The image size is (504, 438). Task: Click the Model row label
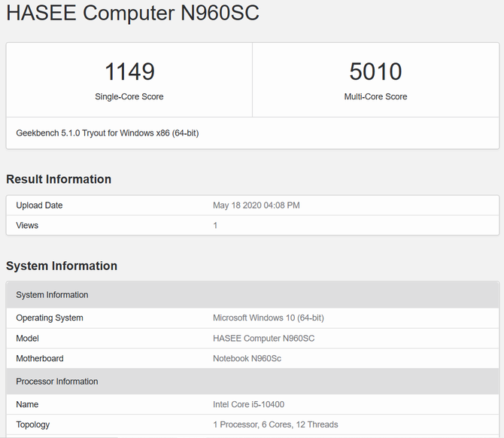(27, 339)
